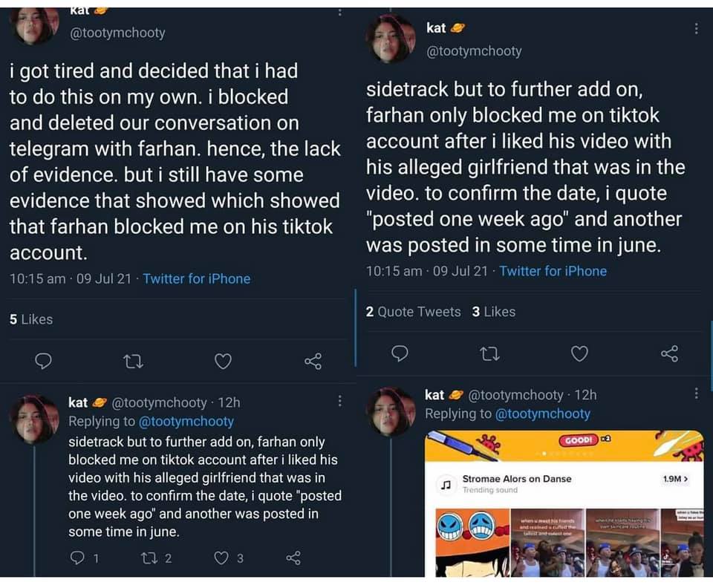The height and width of the screenshot is (588, 713).
Task: Like the left main tweet
Action: point(223,361)
